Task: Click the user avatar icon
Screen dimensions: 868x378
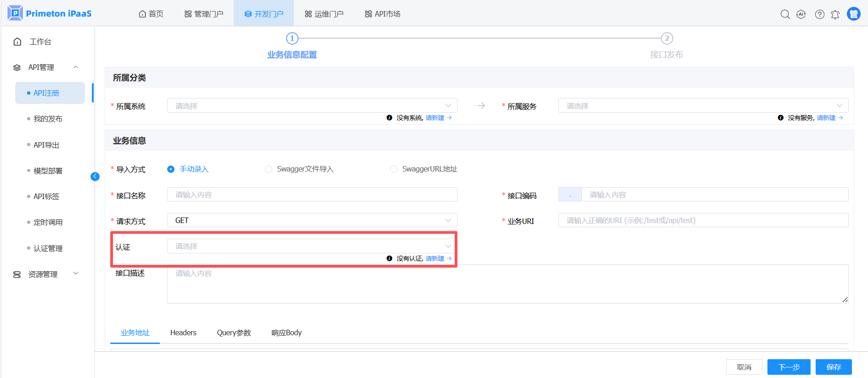Action: click(853, 14)
